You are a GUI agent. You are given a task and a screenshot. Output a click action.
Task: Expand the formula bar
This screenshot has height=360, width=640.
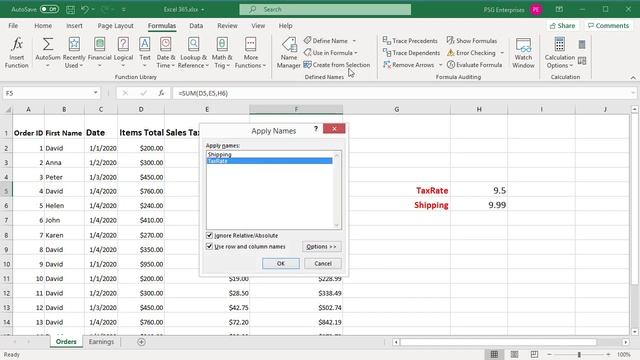[x=633, y=93]
